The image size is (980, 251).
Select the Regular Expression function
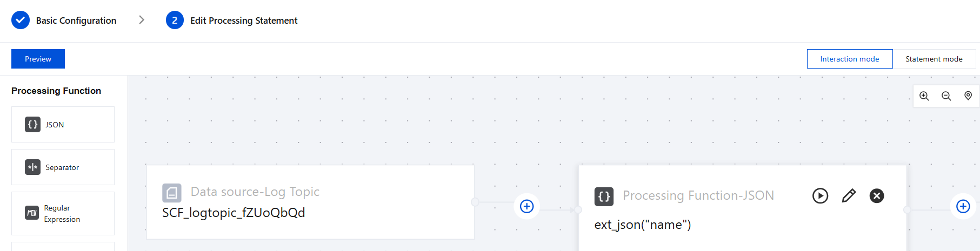[x=63, y=214]
